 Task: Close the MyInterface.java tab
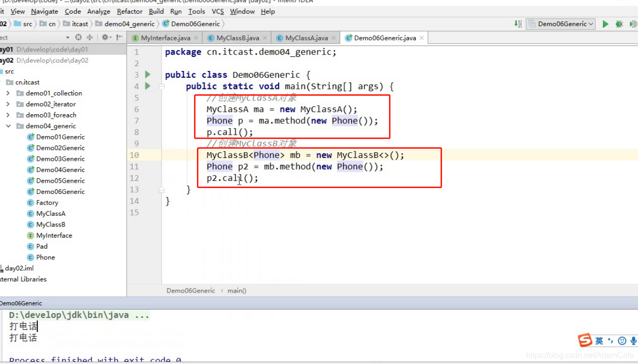point(196,38)
